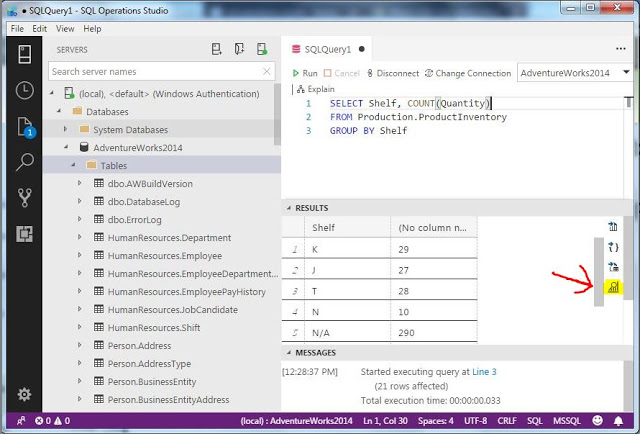Click Ln 1, Col 30 in status bar
Screen dimensions: 640x434
(x=385, y=421)
